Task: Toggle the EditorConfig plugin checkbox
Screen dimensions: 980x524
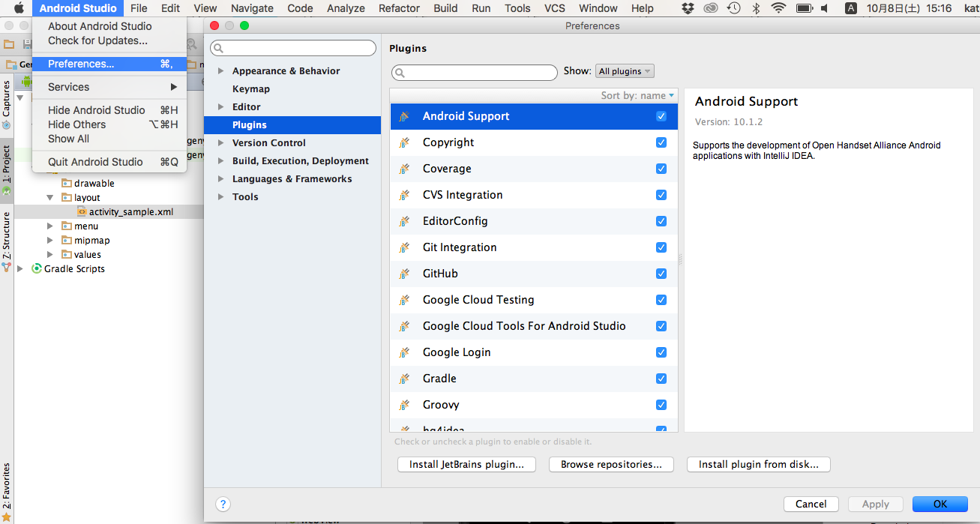Action: 661,221
